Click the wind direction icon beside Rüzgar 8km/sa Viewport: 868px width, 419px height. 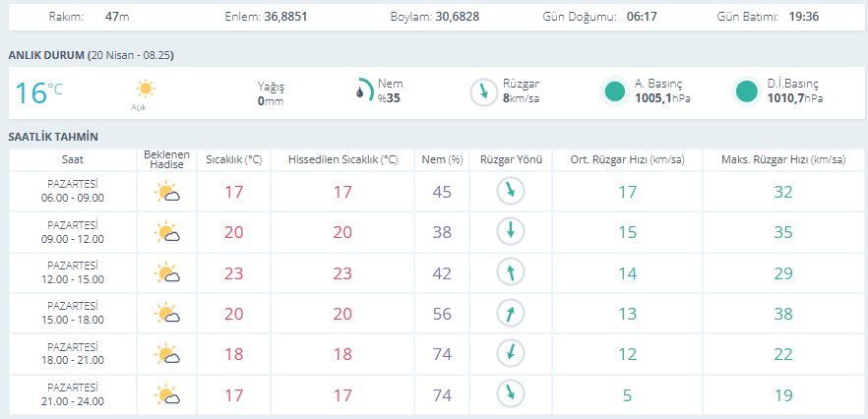pos(482,91)
